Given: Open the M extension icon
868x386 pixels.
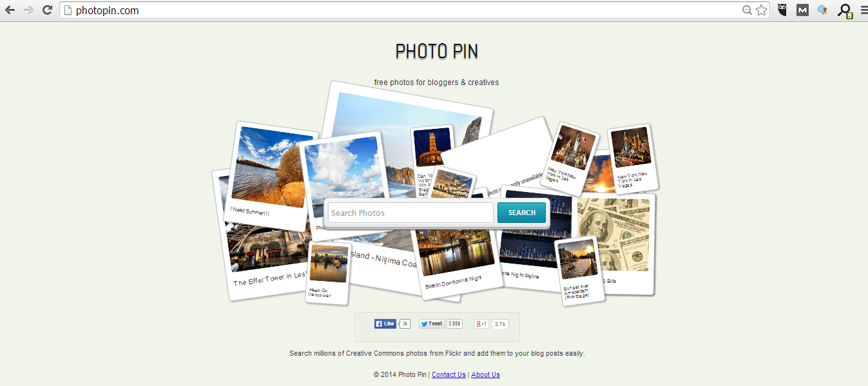Looking at the screenshot, I should [x=802, y=10].
